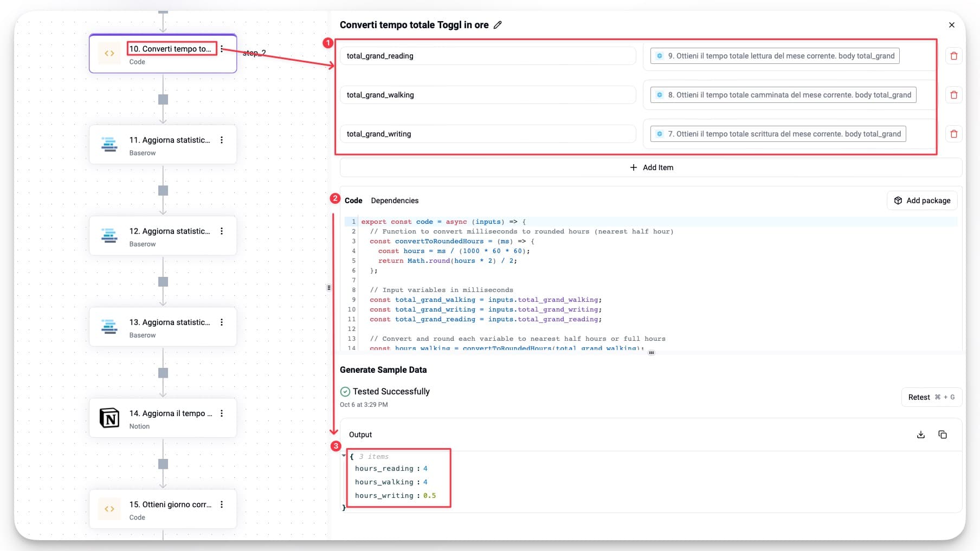The height and width of the screenshot is (551, 980).
Task: Click the hours_reading output value
Action: point(425,469)
